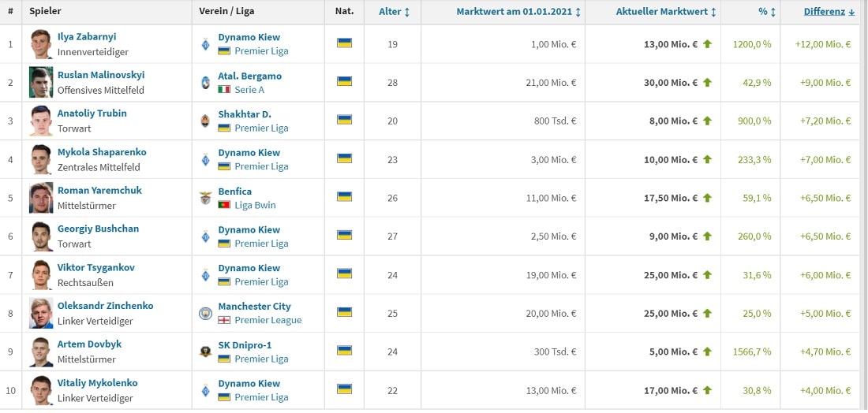This screenshot has width=868, height=413.
Task: Open Ruslan Malinovskyi player profile link
Action: (101, 75)
